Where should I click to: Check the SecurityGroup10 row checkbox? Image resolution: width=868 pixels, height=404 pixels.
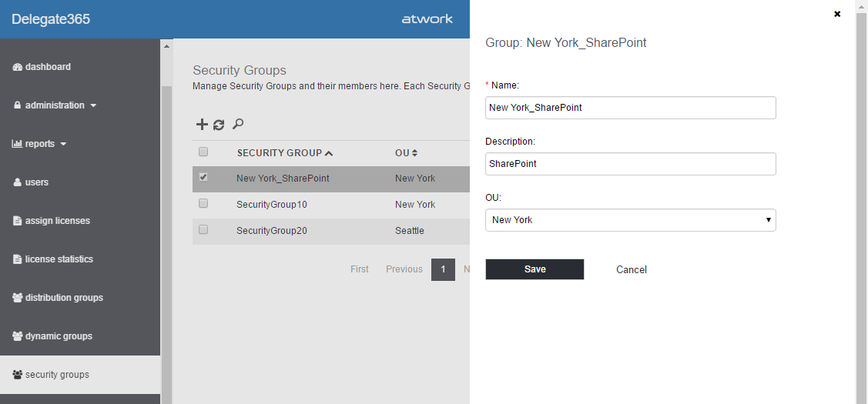[x=203, y=204]
